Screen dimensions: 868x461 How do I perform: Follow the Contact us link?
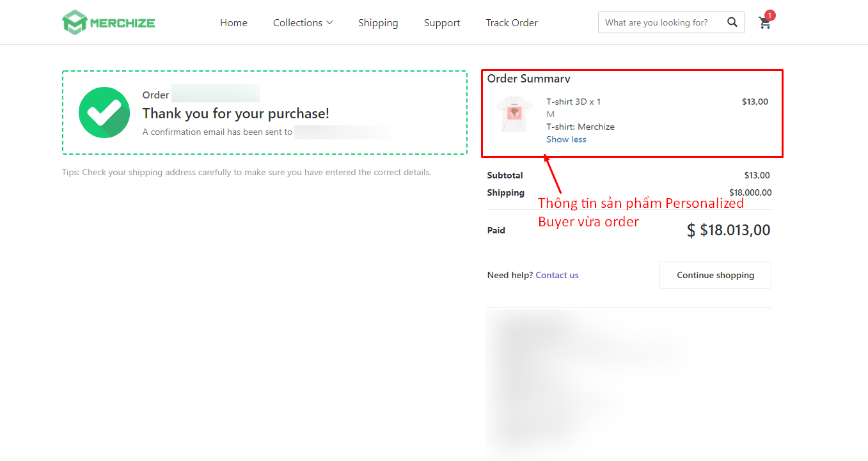coord(557,275)
